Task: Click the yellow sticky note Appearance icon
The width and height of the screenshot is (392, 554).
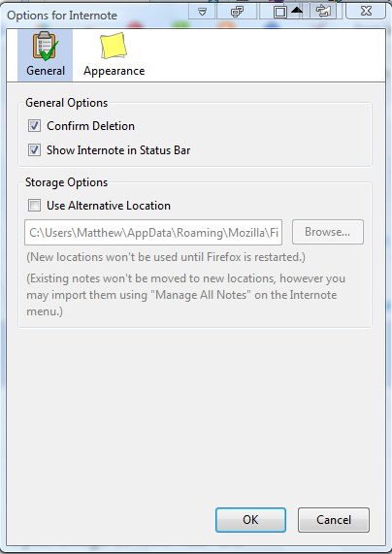Action: point(114,46)
